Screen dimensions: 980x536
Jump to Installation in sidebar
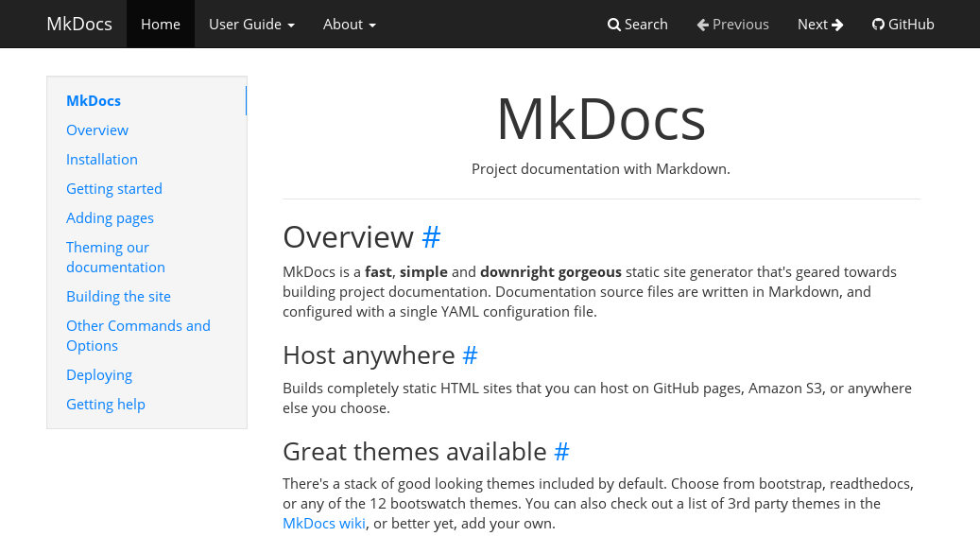102,160
